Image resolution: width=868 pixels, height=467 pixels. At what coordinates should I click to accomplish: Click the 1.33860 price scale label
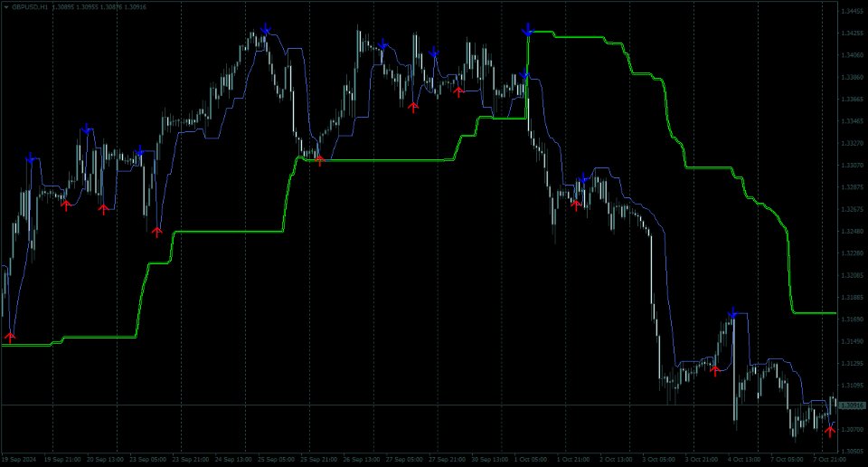[x=853, y=77]
